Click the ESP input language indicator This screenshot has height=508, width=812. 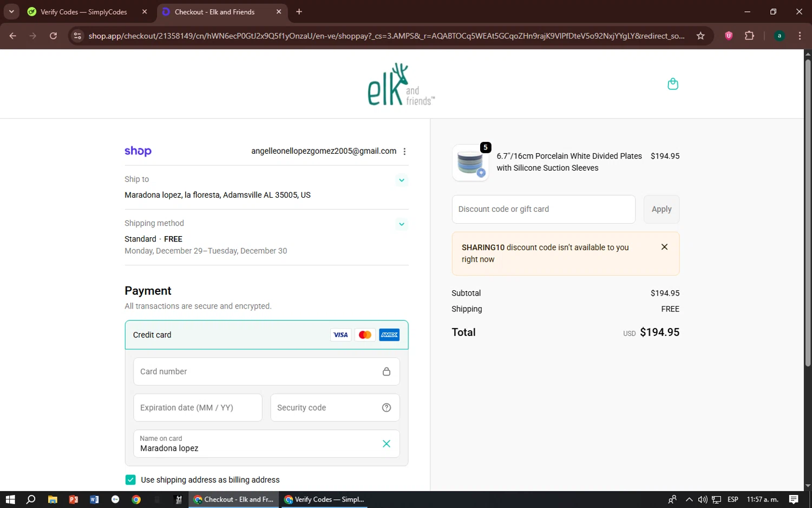tap(733, 499)
